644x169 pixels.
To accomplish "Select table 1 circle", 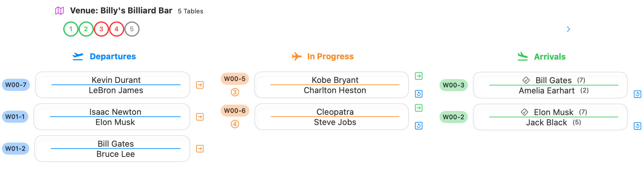I will 71,29.
